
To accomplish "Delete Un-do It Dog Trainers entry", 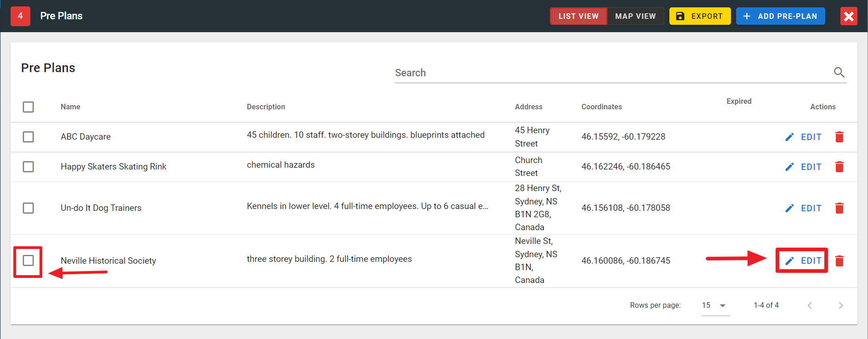I will point(839,208).
